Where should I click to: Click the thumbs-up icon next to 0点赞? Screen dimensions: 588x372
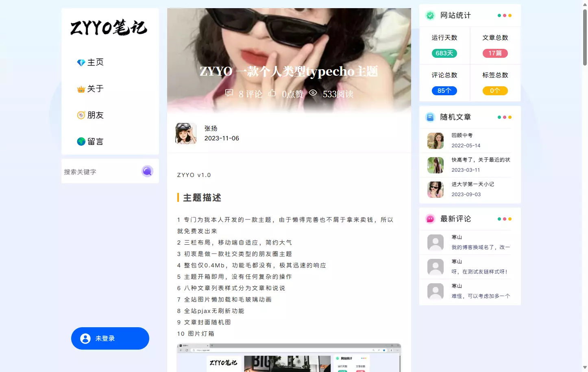(272, 93)
